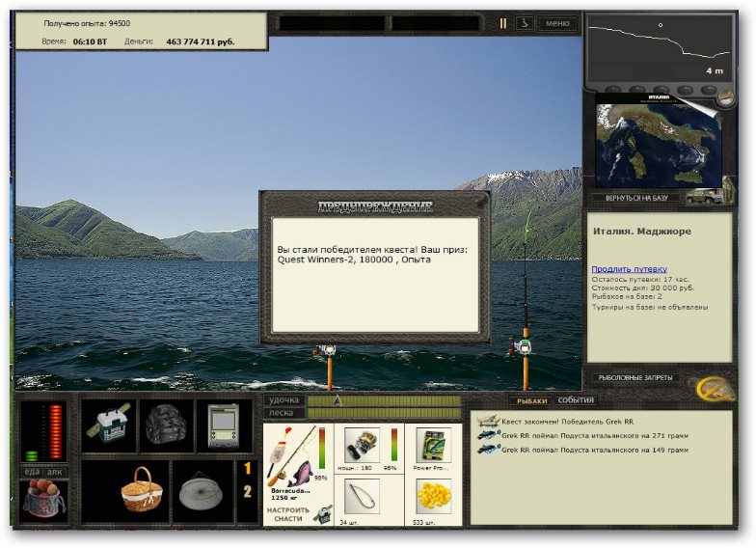Image resolution: width=756 pixels, height=548 pixels.
Task: Open the меню button
Action: coord(557,23)
